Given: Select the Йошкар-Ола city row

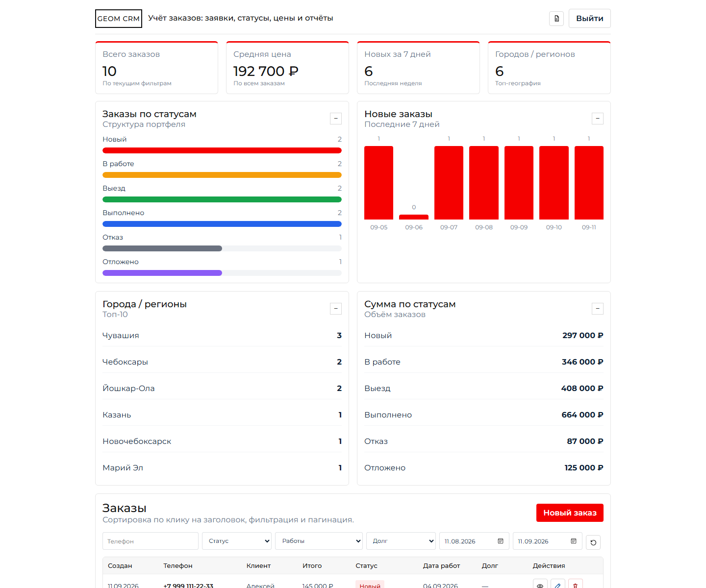Looking at the screenshot, I should (x=222, y=389).
